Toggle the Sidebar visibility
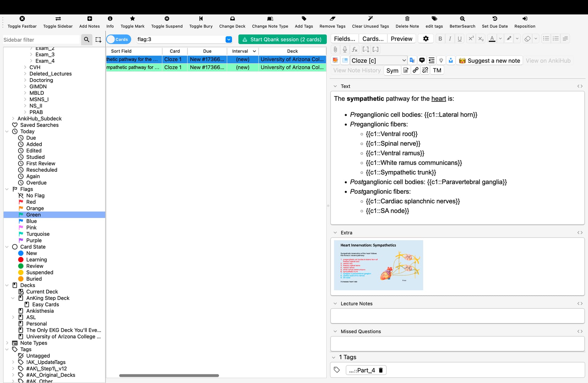 [x=58, y=19]
